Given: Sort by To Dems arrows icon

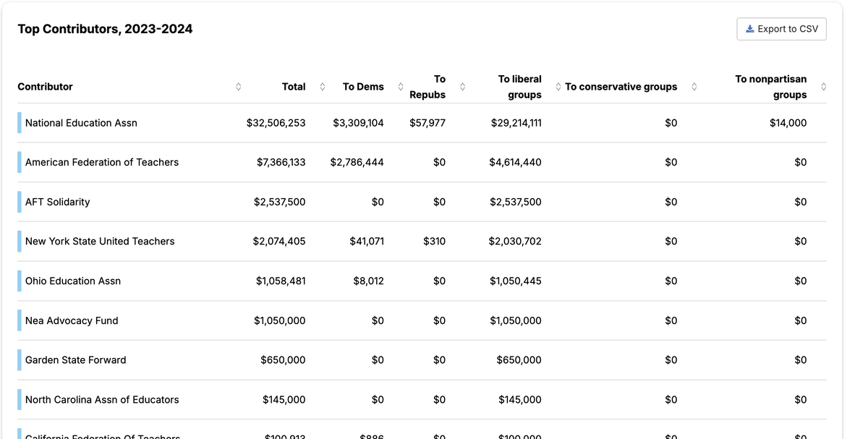Looking at the screenshot, I should pos(401,87).
